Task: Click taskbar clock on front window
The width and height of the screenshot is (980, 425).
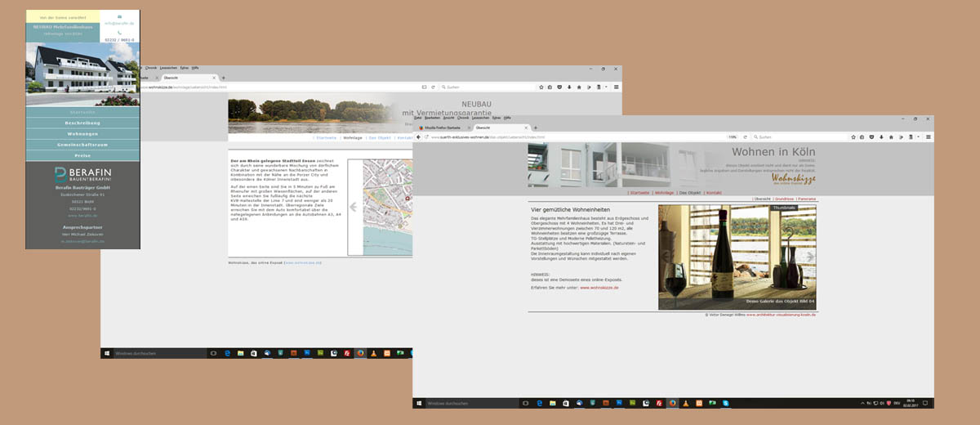Action: 911,403
